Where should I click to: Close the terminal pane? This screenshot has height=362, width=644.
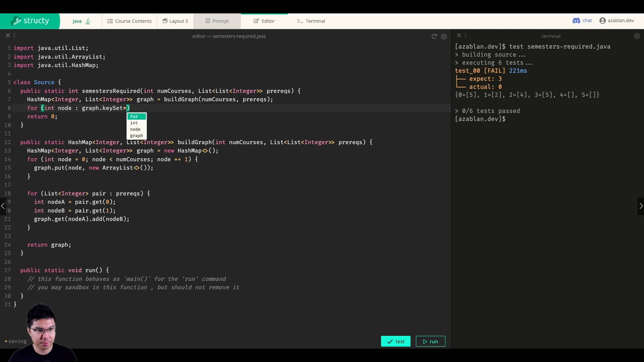click(x=458, y=35)
